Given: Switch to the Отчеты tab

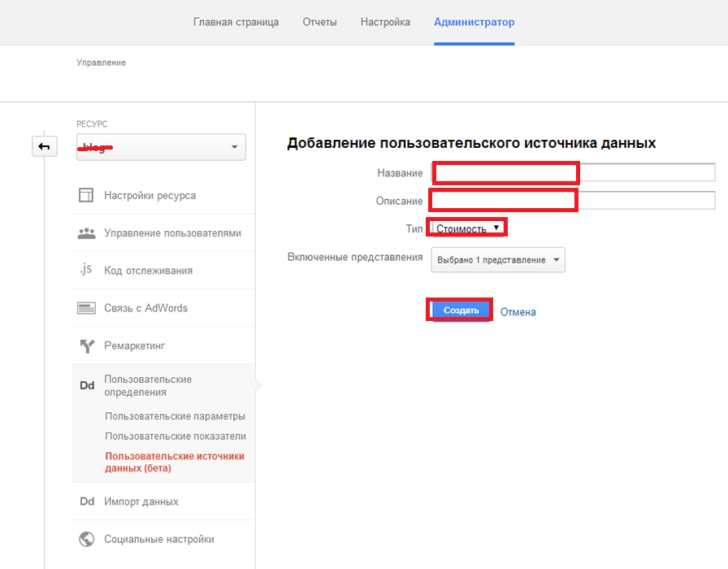Looking at the screenshot, I should tap(319, 22).
